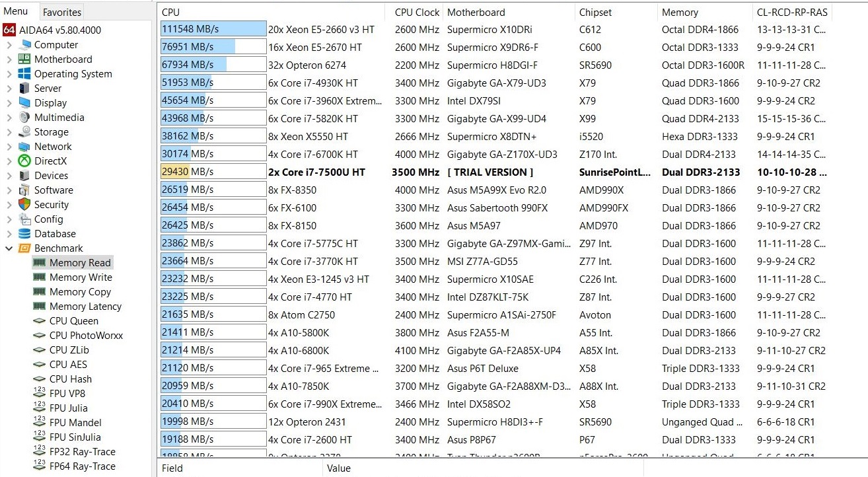
Task: Click the Memory Latency RAM icon
Action: 40,307
